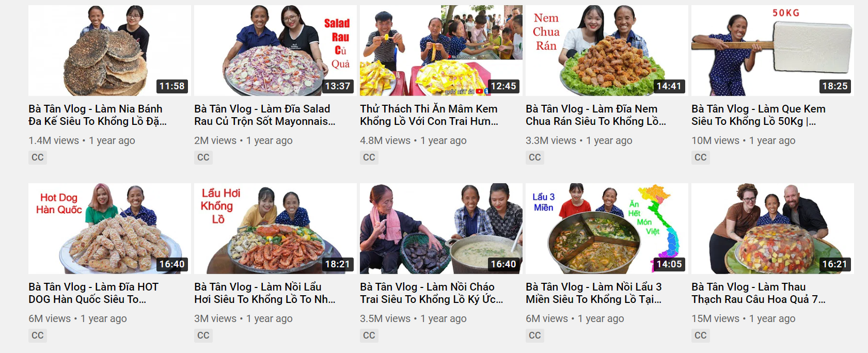The image size is (868, 353).
Task: Click CC badge under Nia Bánh Đa video
Action: pos(38,157)
